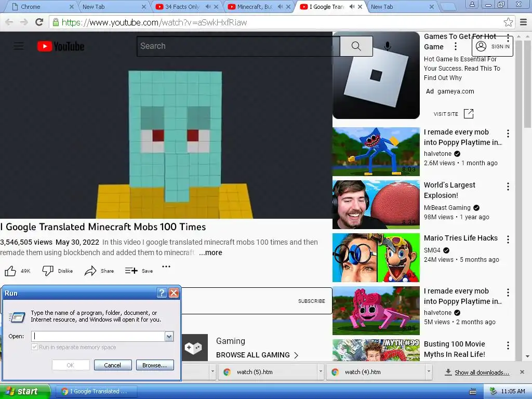
Task: Click Browse... in Run dialog
Action: [155, 365]
